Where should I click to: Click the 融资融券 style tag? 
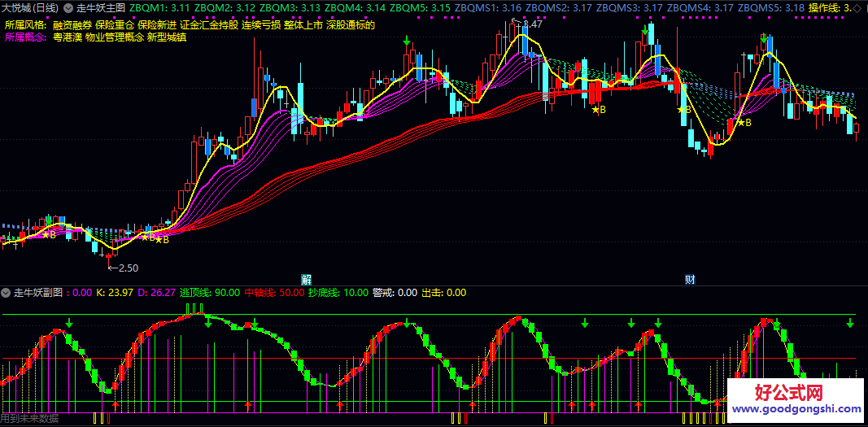[72, 24]
